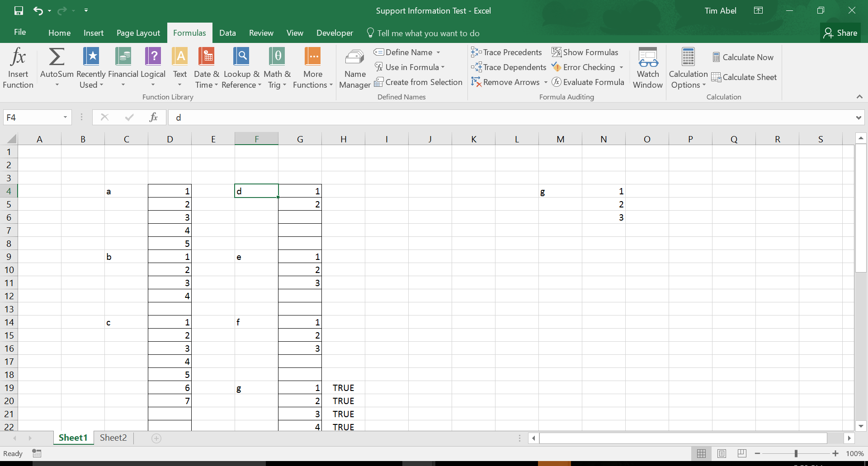The width and height of the screenshot is (868, 466).
Task: Expand the Remove Arrows dropdown arrow
Action: [546, 82]
